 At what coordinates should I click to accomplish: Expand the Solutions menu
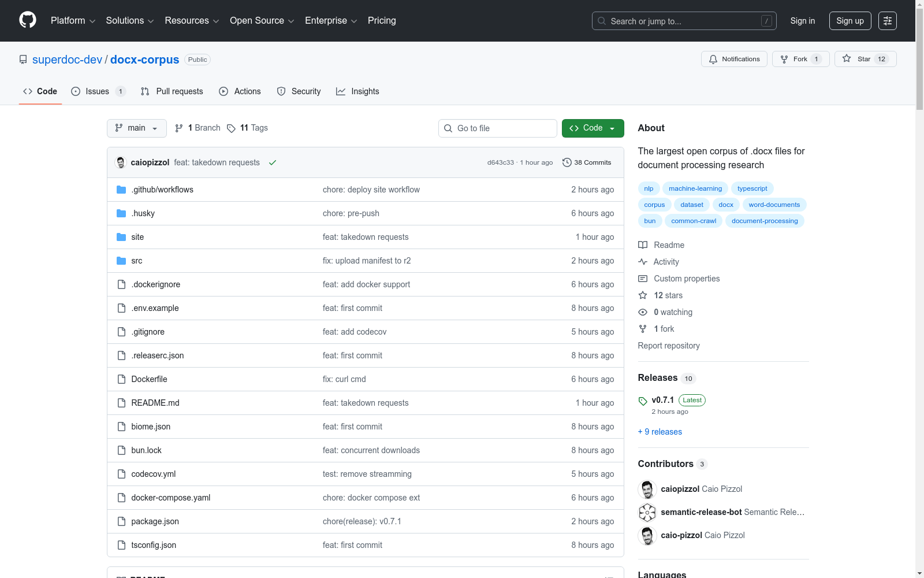[x=130, y=21]
